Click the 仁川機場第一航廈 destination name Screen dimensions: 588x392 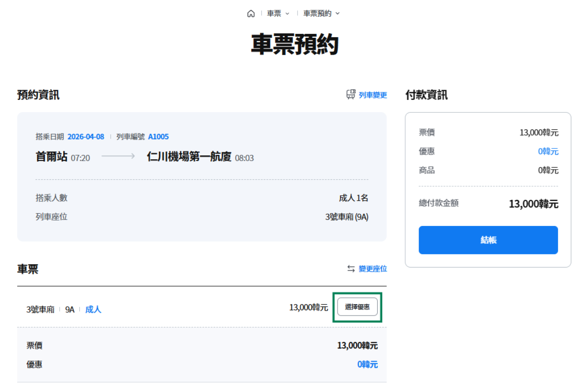point(189,157)
